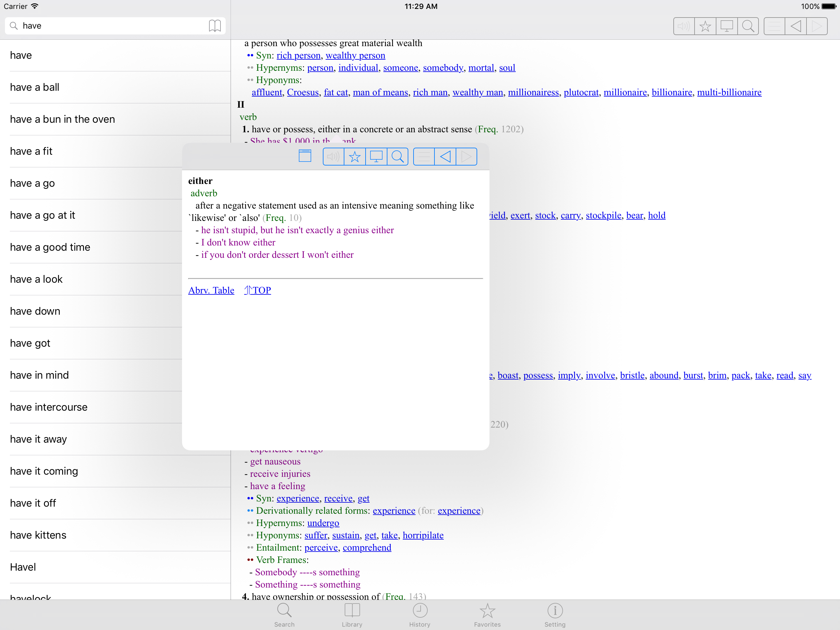Open the Favorites tab
This screenshot has height=630, width=840.
tap(487, 614)
